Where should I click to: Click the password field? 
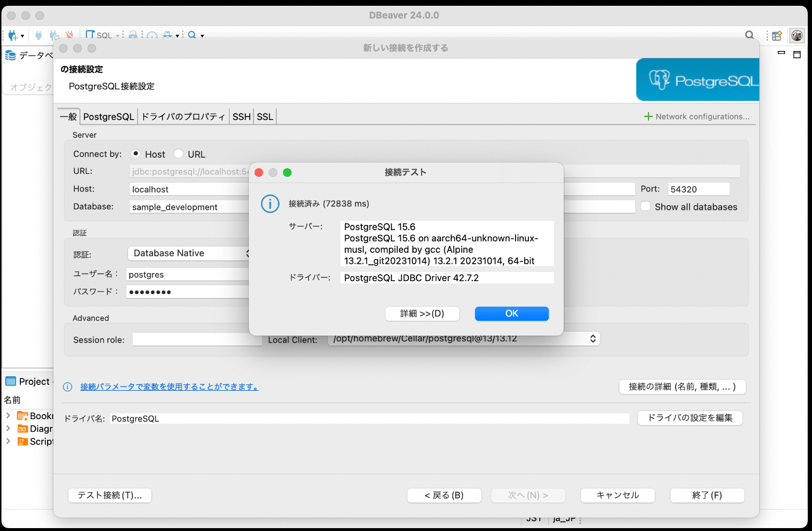pyautogui.click(x=188, y=292)
